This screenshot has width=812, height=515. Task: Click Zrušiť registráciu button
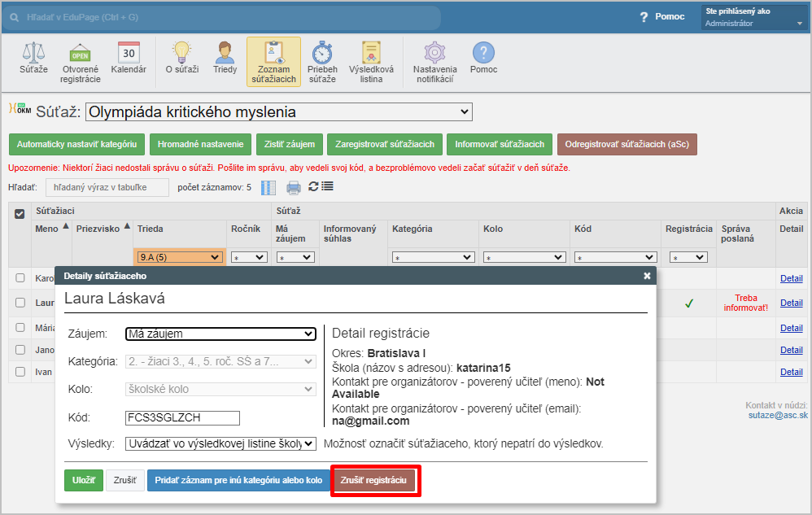coord(373,480)
